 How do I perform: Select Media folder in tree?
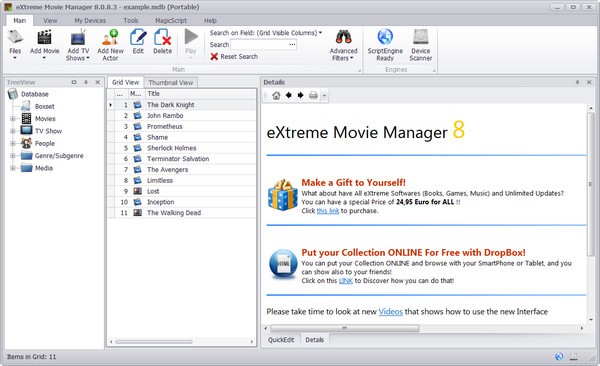(x=44, y=168)
